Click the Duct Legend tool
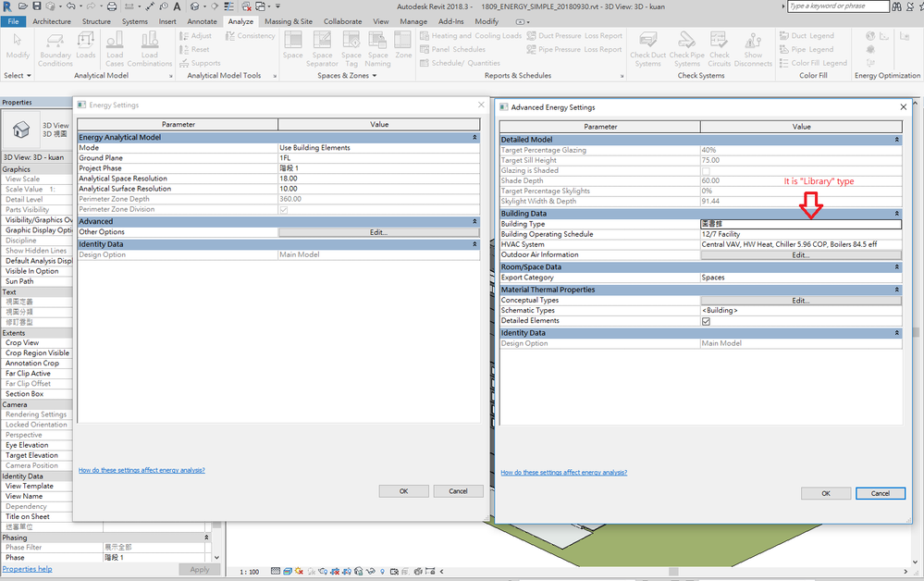Image resolution: width=924 pixels, height=581 pixels. [x=807, y=36]
